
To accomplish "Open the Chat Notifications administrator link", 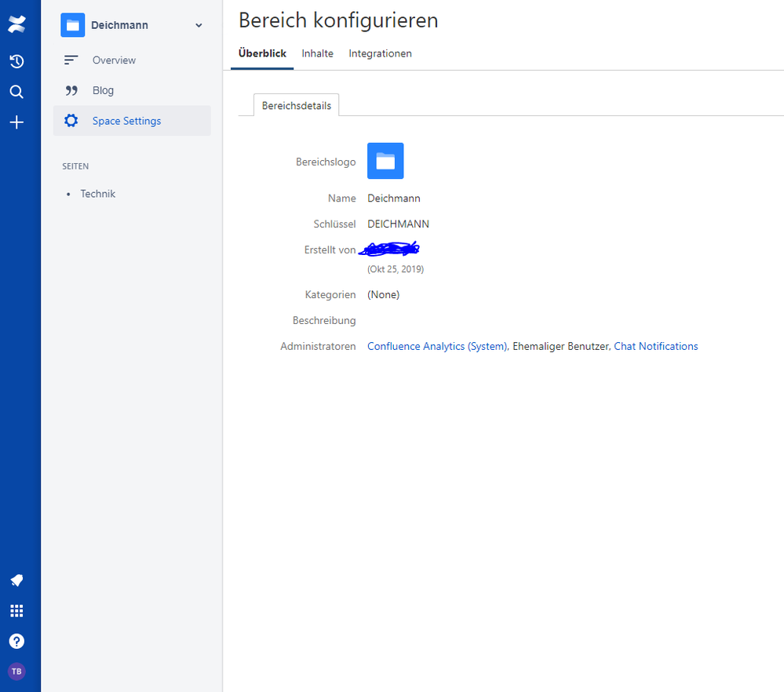I will click(656, 346).
